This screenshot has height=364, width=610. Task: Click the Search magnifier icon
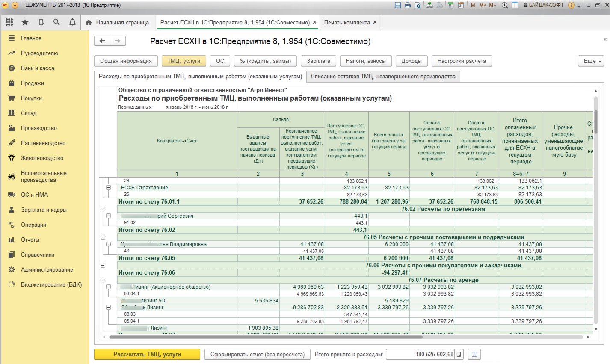[56, 22]
